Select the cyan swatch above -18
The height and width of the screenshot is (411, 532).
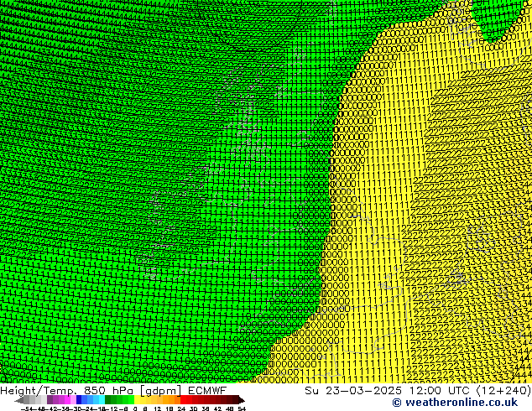point(102,400)
